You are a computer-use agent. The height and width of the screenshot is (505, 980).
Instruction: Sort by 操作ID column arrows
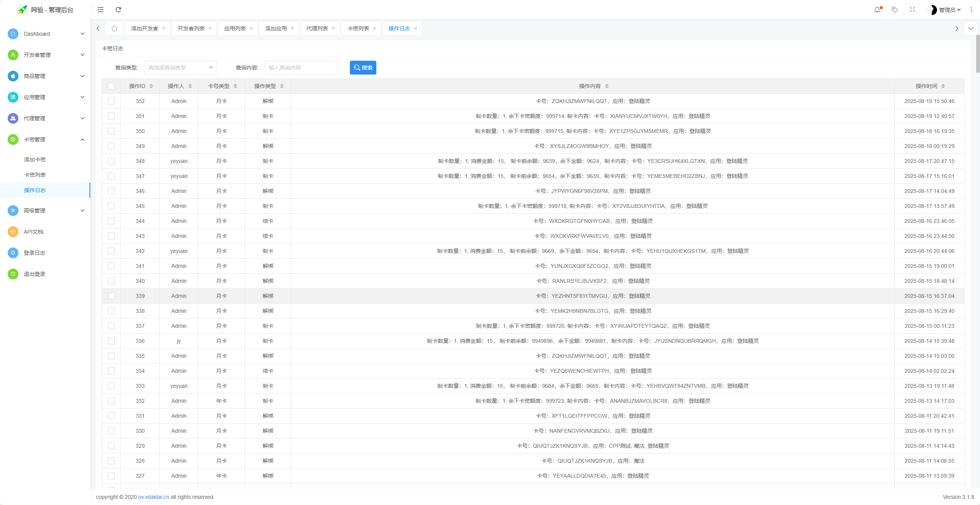[x=151, y=86]
